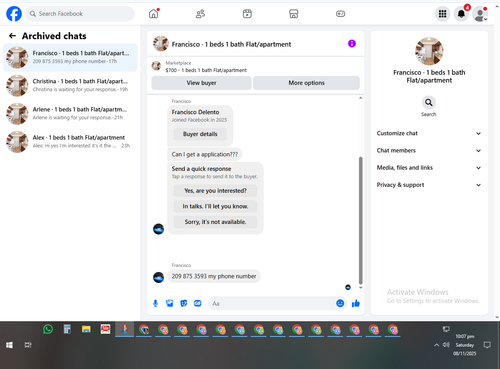Click the scroll down arrow in conversation
This screenshot has width=500, height=369.
[x=360, y=287]
